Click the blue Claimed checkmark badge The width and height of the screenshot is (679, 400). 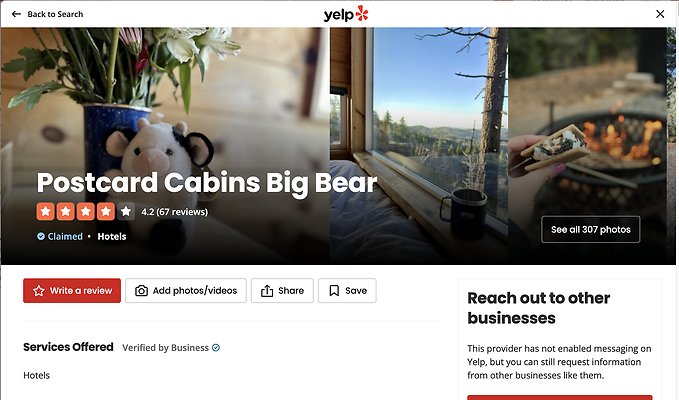pos(41,236)
